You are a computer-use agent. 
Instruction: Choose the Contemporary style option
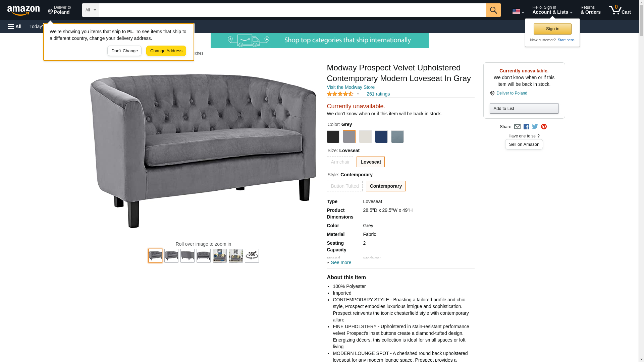(x=385, y=186)
